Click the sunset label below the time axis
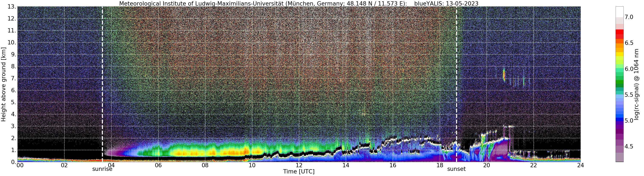644x176 pixels. 456,169
